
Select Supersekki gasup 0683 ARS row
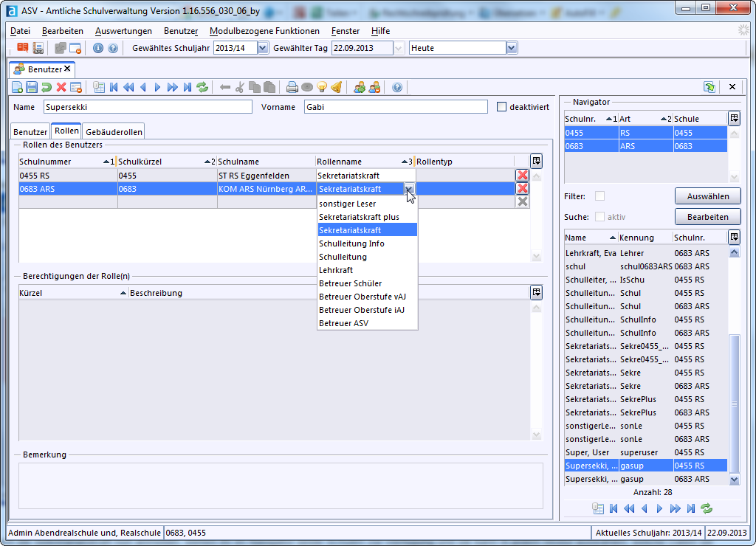point(645,479)
